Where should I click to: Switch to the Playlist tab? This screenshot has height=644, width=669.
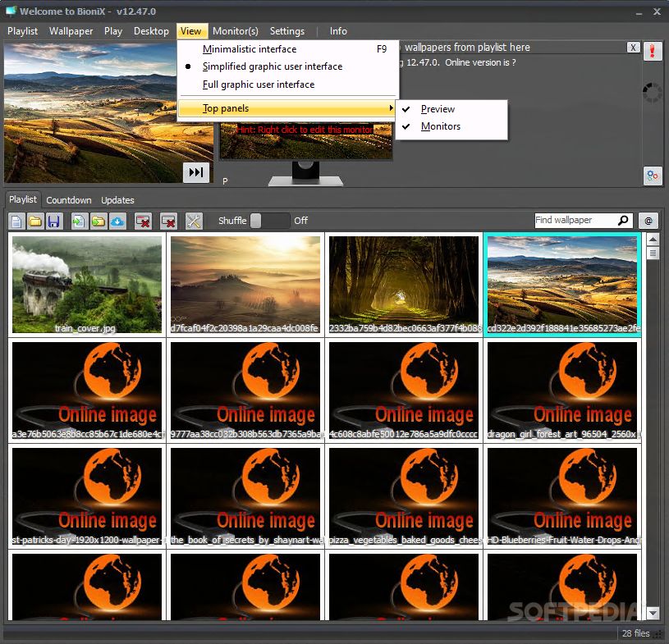pyautogui.click(x=23, y=199)
